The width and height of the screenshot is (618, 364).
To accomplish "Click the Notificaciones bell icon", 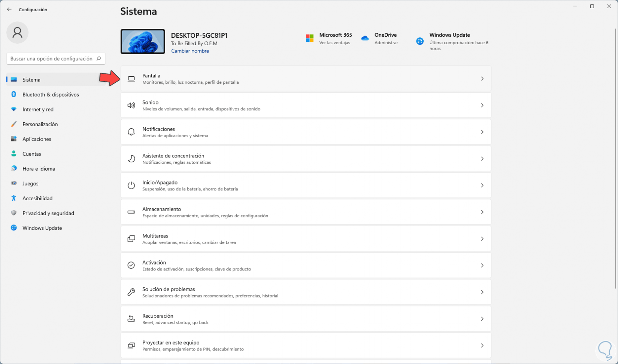I will point(131,132).
